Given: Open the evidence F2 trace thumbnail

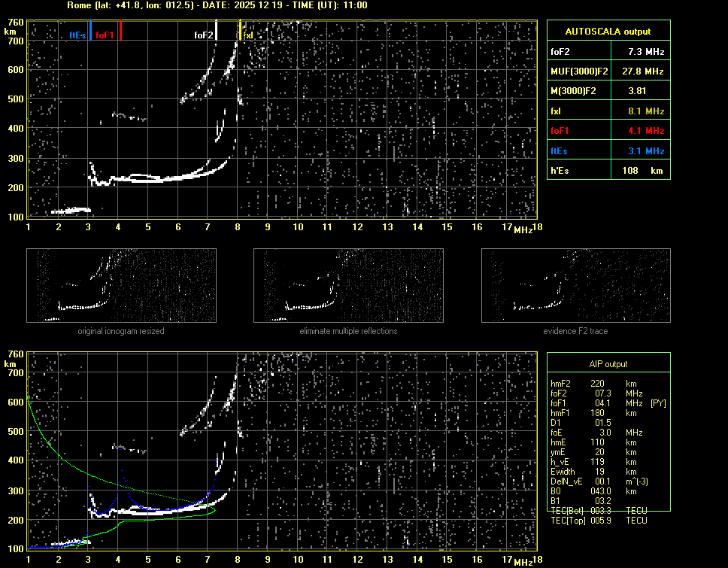Looking at the screenshot, I should tap(575, 286).
